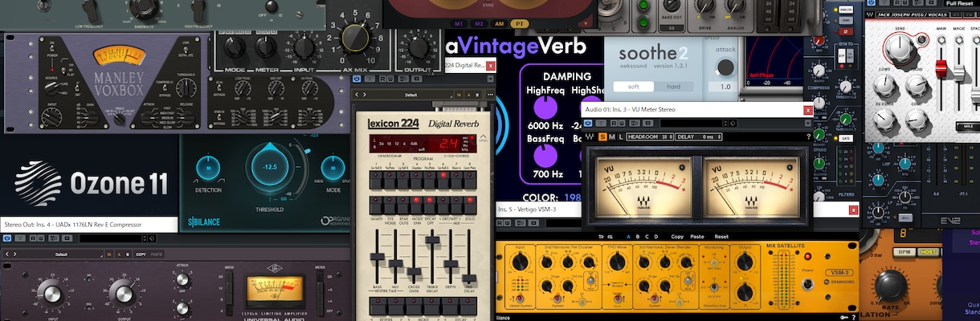Toggle L button in VU Meter toolbar
The height and width of the screenshot is (321, 980).
pos(621,136)
